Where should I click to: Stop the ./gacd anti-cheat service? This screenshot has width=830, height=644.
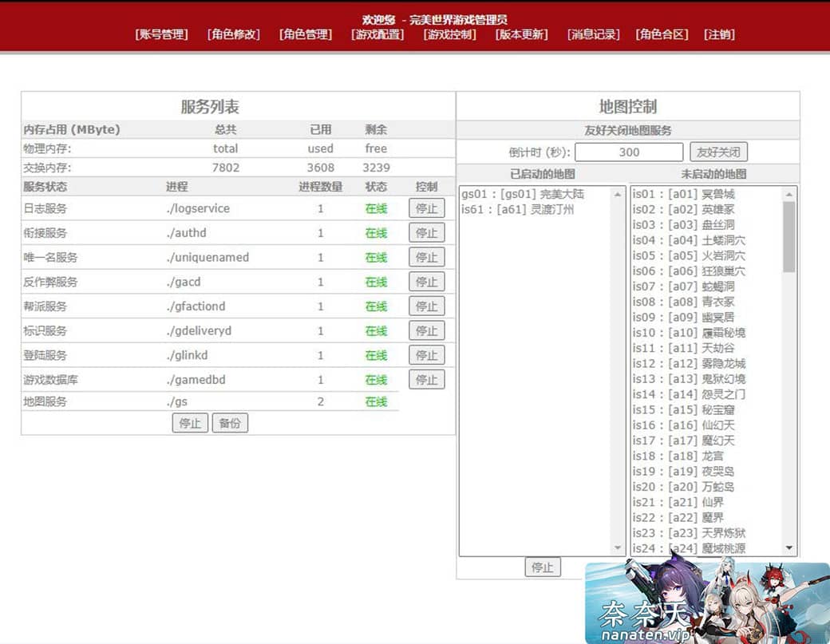pyautogui.click(x=427, y=282)
